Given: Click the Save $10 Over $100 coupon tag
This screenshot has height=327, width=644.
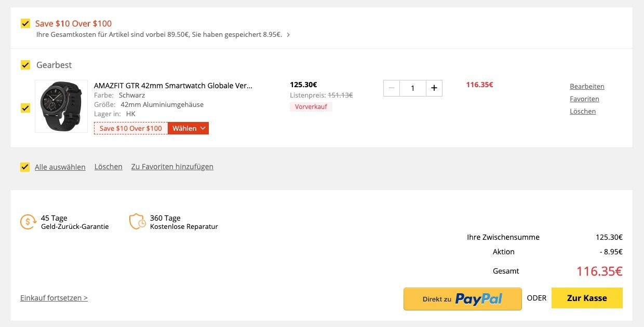Looking at the screenshot, I should point(131,128).
